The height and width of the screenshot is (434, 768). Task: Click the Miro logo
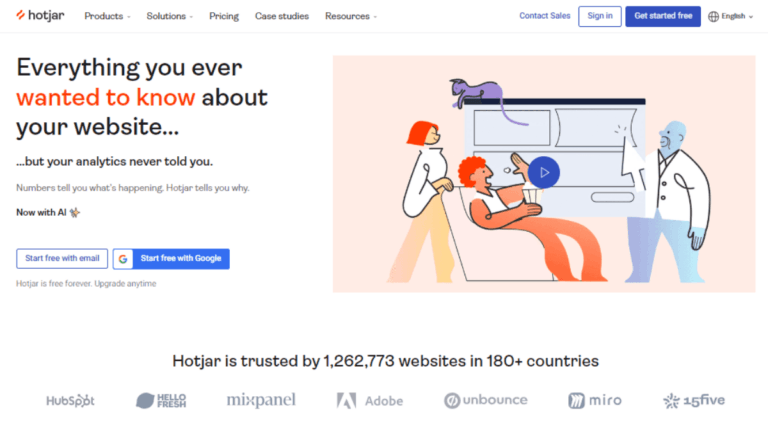click(595, 400)
